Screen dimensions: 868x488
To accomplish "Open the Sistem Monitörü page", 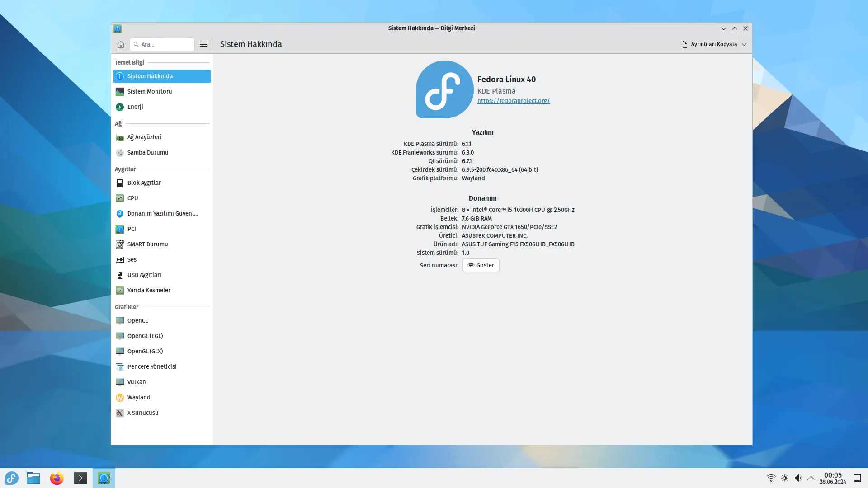I will (x=162, y=92).
